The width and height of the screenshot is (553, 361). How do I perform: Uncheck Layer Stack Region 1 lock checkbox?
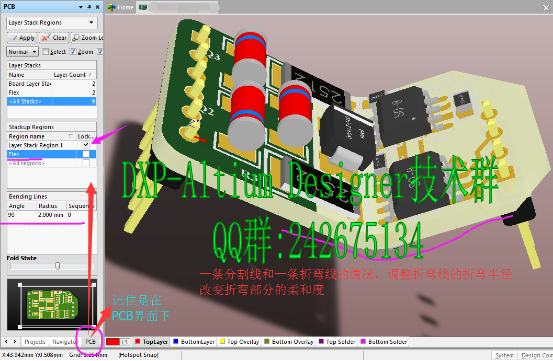(x=86, y=145)
